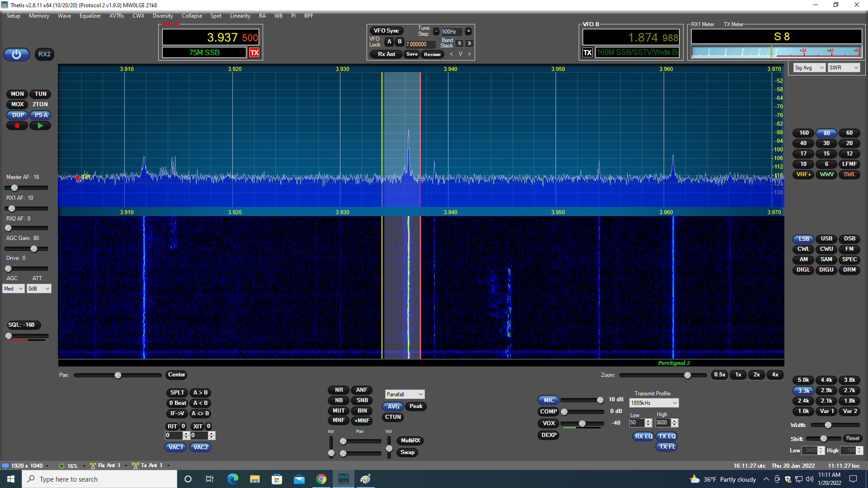
Task: Open the Diversity menu
Action: click(x=163, y=16)
